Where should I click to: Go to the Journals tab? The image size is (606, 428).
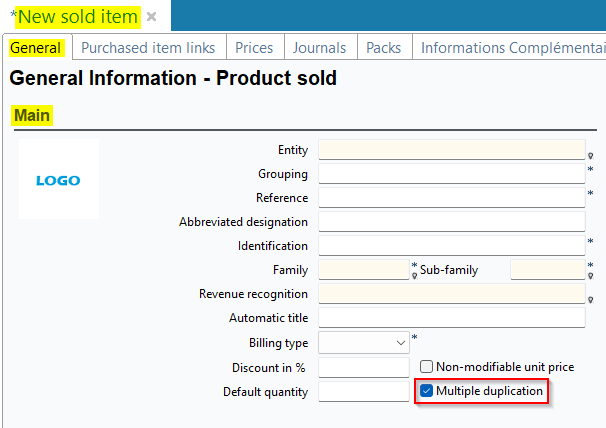(x=320, y=48)
